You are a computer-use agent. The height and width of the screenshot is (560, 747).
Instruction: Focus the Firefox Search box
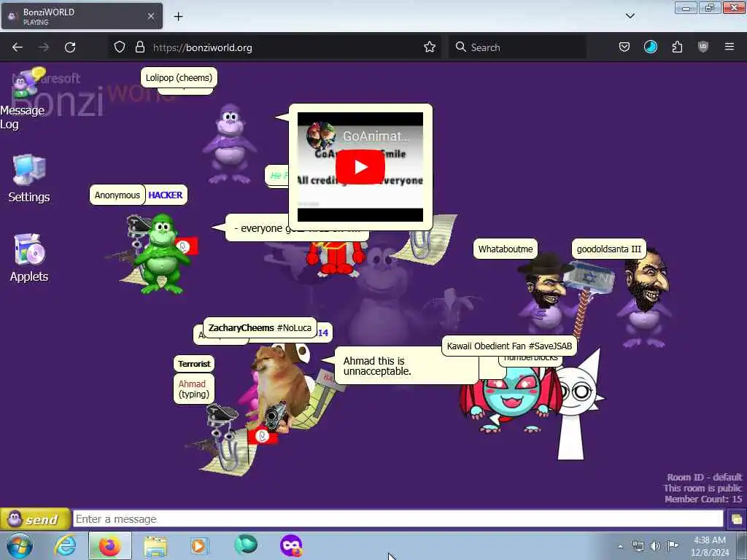517,47
